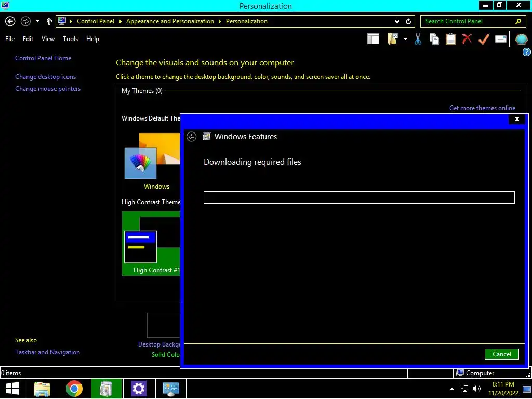Open the gear settings taskbar app
The image size is (532, 399).
(138, 389)
